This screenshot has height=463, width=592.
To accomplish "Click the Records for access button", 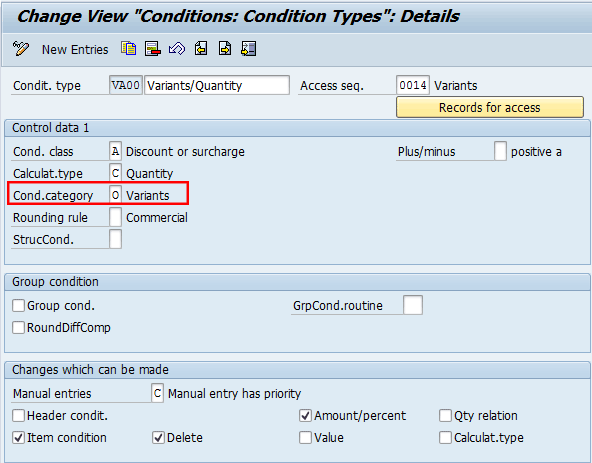I will (x=490, y=107).
